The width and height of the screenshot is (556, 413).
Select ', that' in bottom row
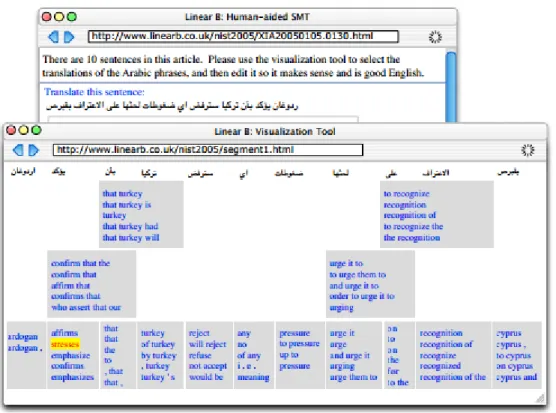(113, 371)
